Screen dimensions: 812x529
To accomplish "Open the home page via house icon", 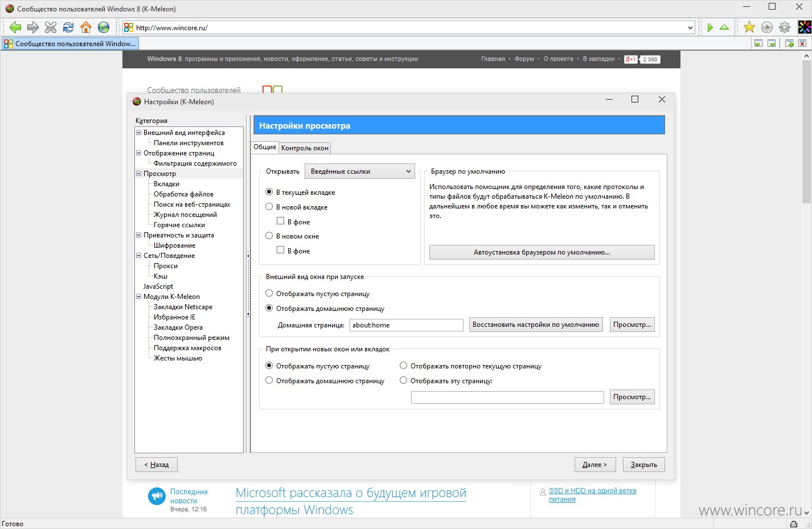I will coord(86,27).
